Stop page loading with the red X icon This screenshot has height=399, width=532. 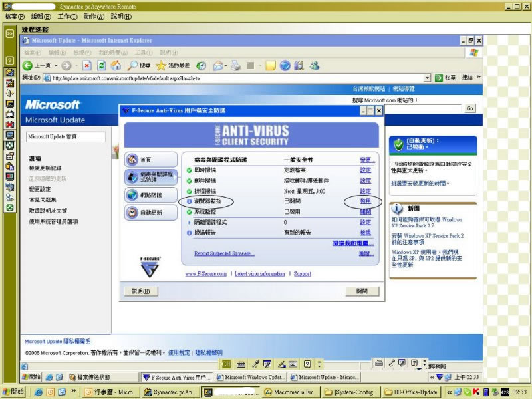(x=87, y=65)
